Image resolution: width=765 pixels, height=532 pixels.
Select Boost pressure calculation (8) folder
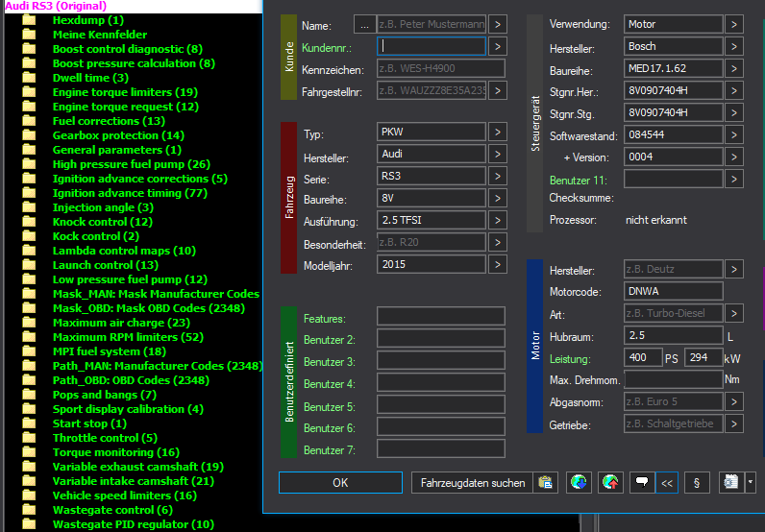coord(134,63)
